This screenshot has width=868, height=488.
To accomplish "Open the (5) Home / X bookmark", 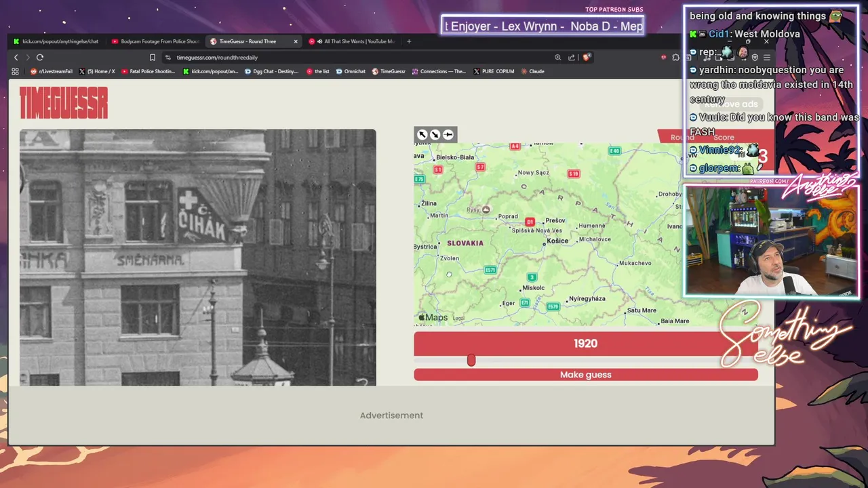I will point(96,71).
